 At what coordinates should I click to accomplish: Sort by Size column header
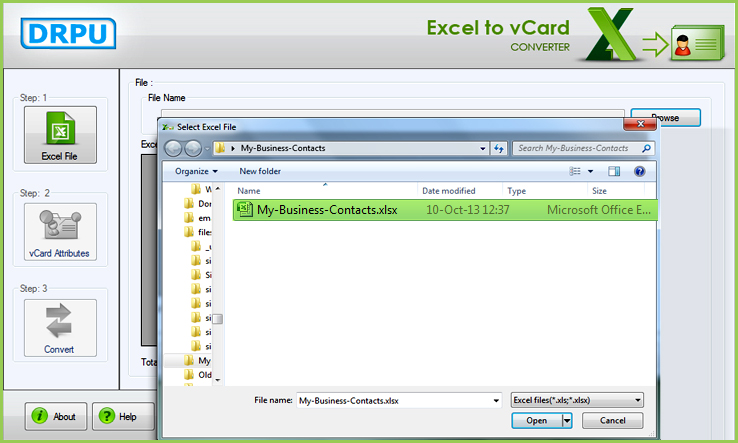pos(599,191)
